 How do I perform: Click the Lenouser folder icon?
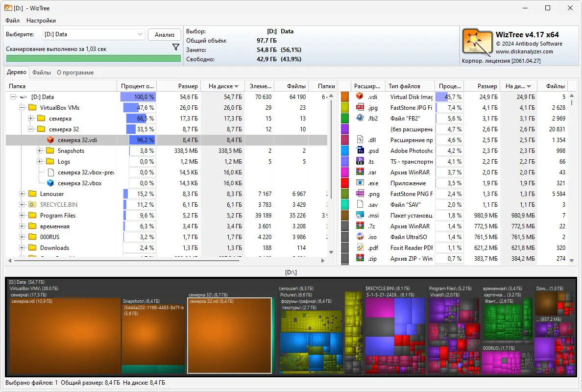(x=32, y=194)
